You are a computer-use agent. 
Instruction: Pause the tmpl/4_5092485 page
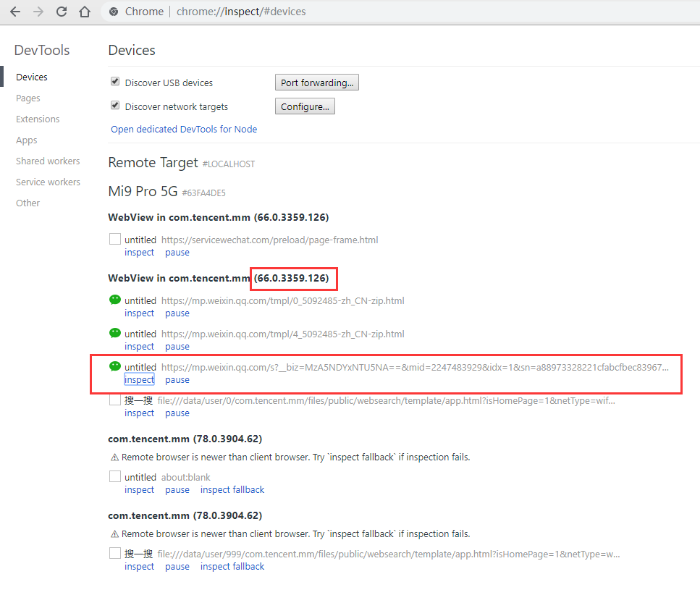(x=177, y=347)
